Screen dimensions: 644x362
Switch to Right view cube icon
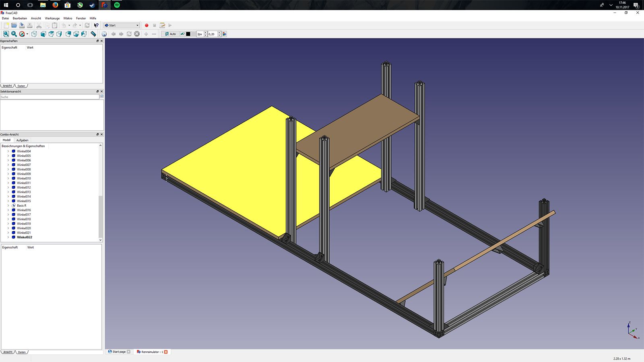(x=59, y=34)
